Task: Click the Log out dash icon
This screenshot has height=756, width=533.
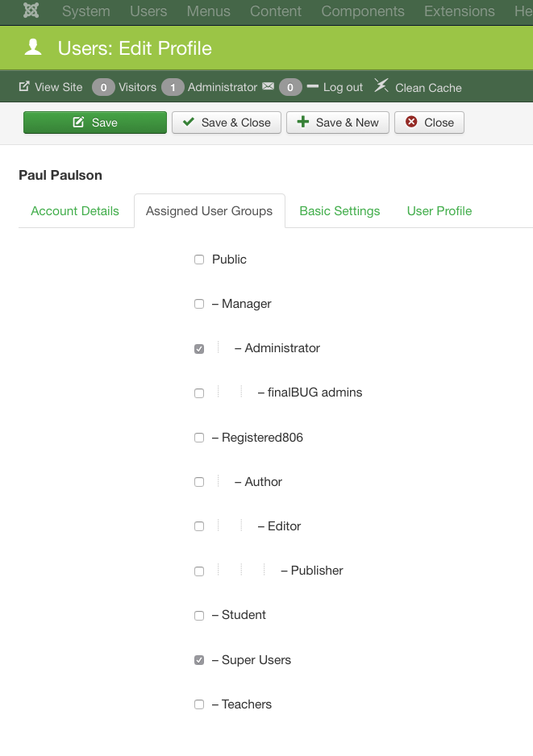Action: click(x=313, y=86)
